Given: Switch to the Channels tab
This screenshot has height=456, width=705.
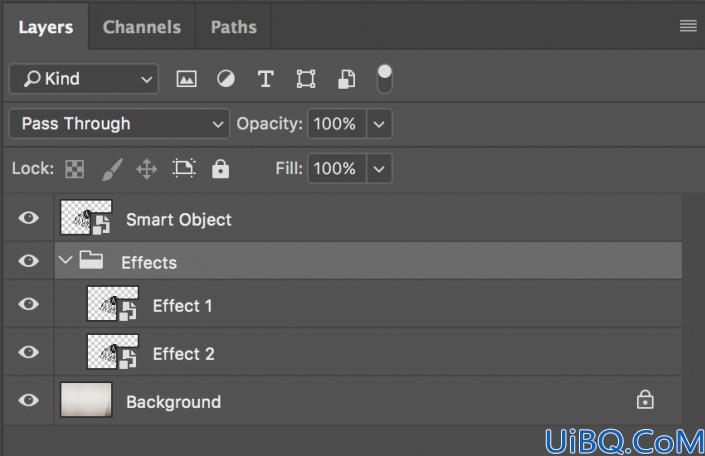Looking at the screenshot, I should [142, 27].
